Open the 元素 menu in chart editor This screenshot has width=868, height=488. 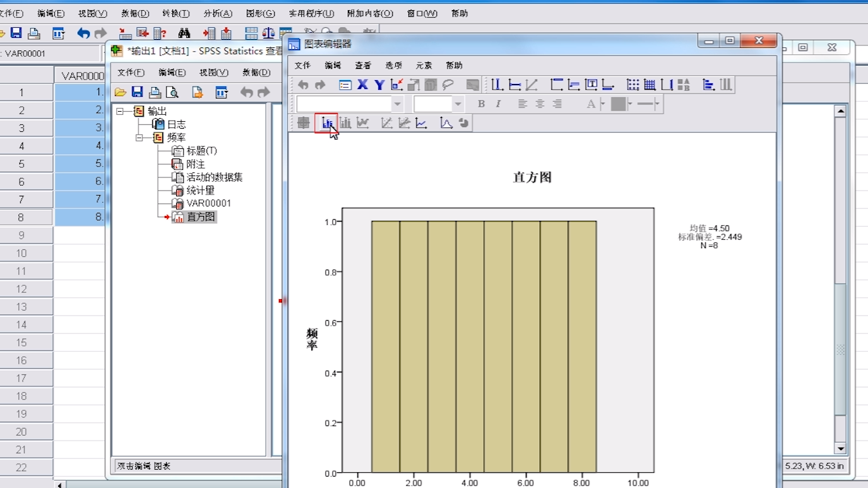click(424, 65)
